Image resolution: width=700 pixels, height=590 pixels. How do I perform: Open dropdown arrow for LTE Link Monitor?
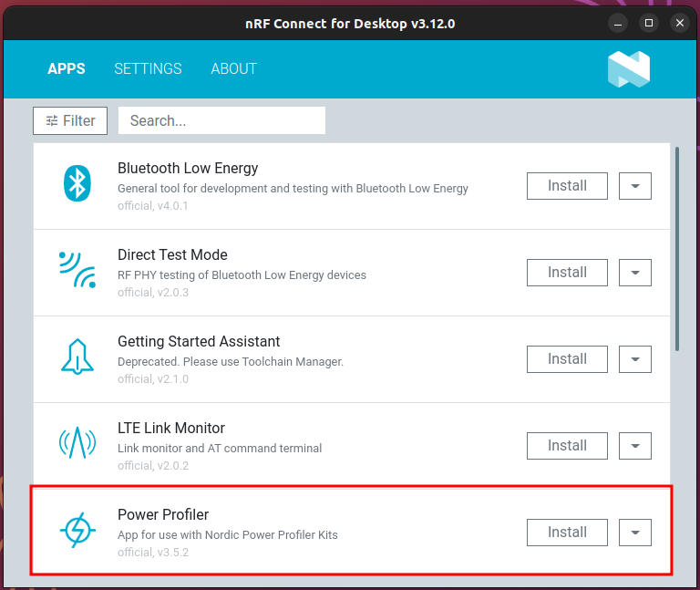click(635, 446)
